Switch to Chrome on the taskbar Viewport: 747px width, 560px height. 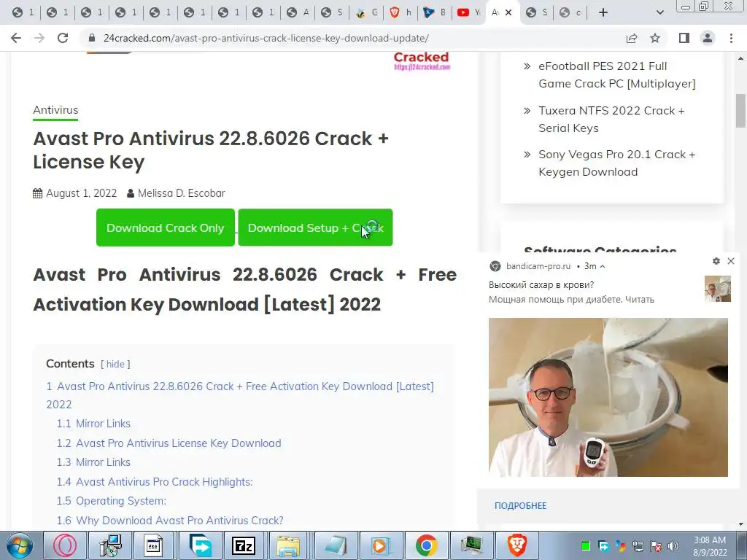[x=426, y=545]
